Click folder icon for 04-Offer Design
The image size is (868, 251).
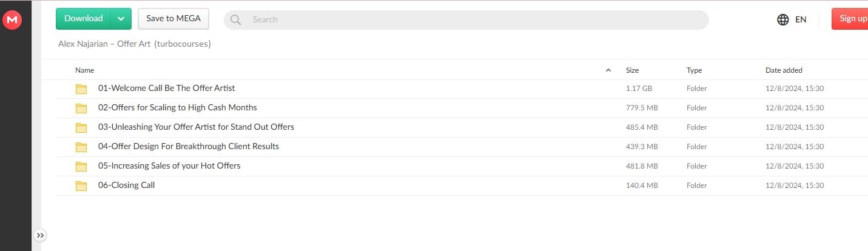click(x=81, y=147)
